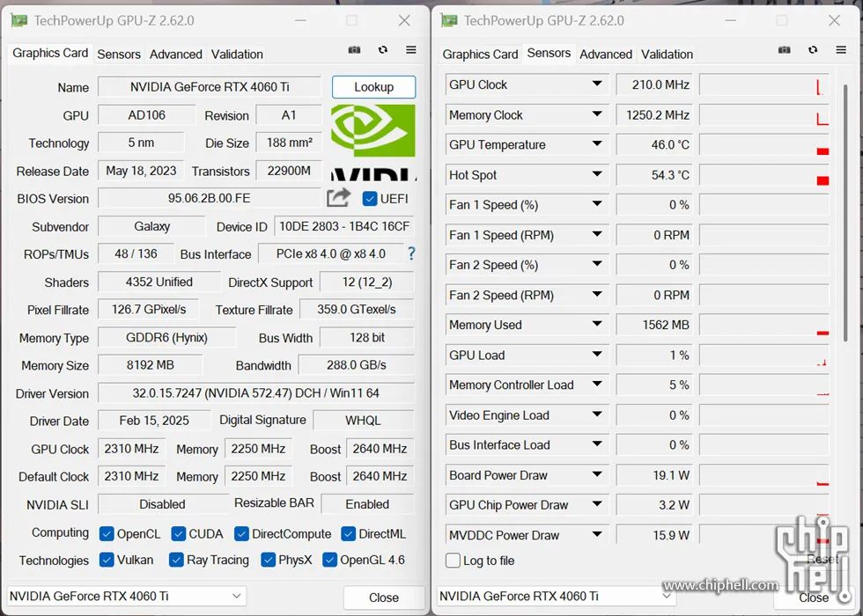The image size is (863, 616).
Task: Click the Memory Size value 8192 MB
Action: pos(151,365)
